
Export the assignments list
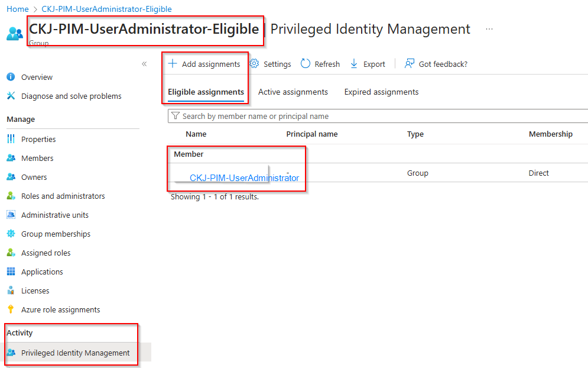click(x=368, y=64)
